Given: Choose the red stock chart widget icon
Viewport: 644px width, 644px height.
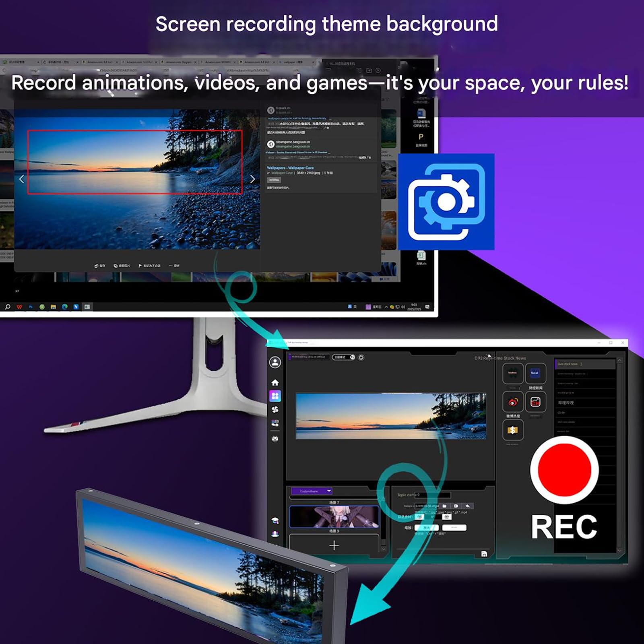Looking at the screenshot, I should (535, 402).
